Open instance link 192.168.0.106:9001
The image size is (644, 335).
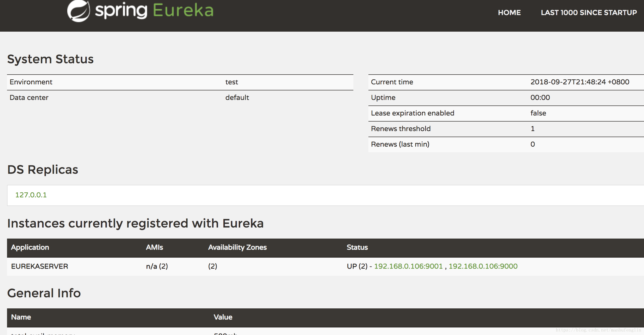408,266
